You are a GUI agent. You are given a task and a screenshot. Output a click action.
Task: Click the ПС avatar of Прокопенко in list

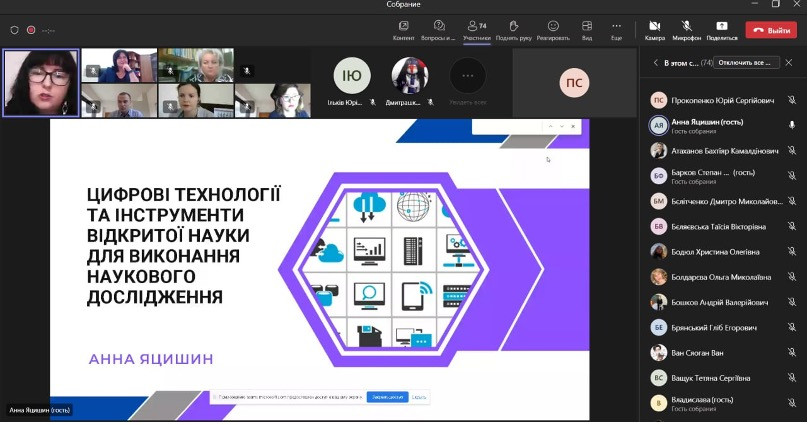[x=659, y=100]
